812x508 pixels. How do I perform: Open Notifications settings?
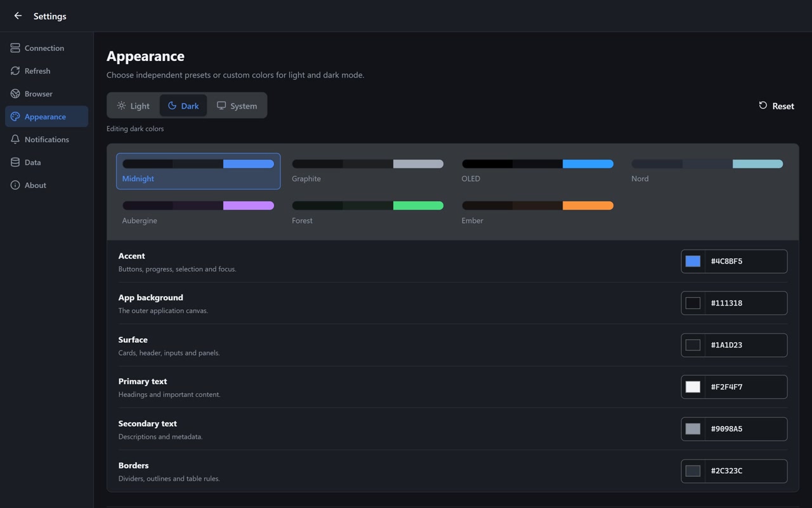pyautogui.click(x=46, y=140)
